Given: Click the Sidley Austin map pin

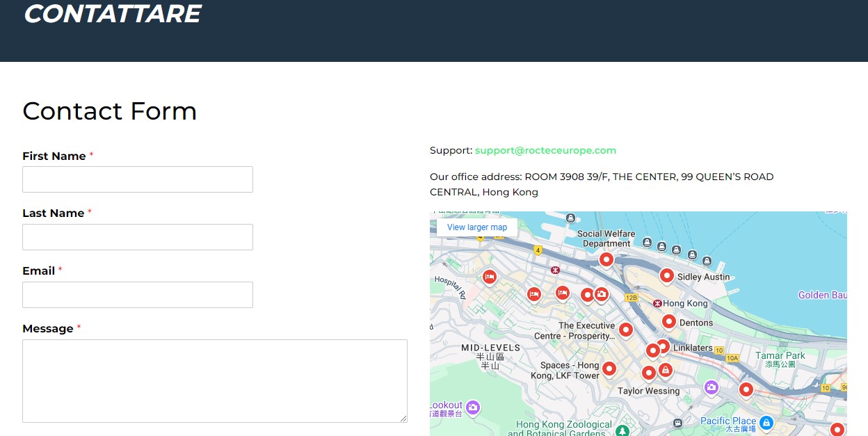Looking at the screenshot, I should click(x=666, y=276).
